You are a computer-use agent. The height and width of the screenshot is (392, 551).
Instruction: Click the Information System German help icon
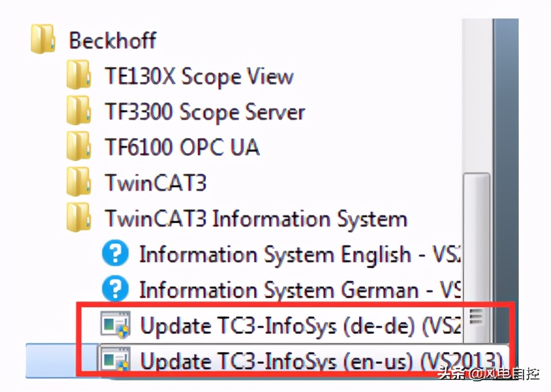[115, 289]
